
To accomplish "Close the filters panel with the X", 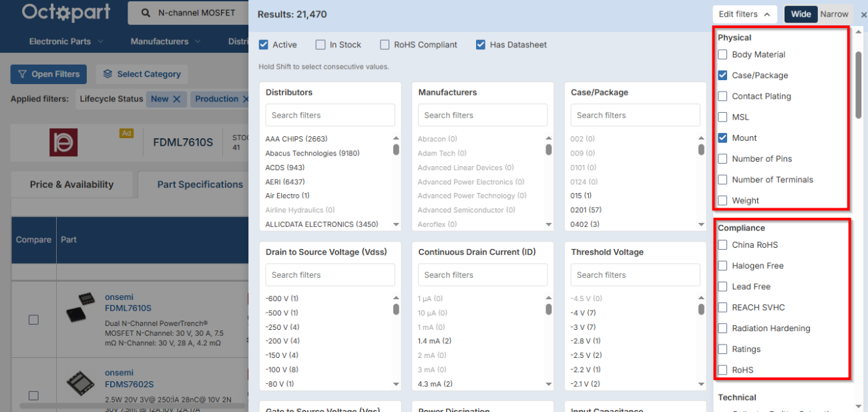I will 863,15.
